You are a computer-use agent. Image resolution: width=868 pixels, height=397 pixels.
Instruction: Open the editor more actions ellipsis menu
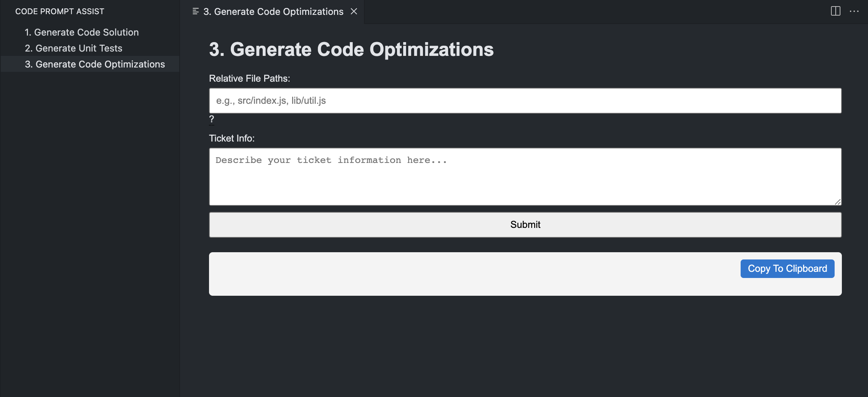854,11
